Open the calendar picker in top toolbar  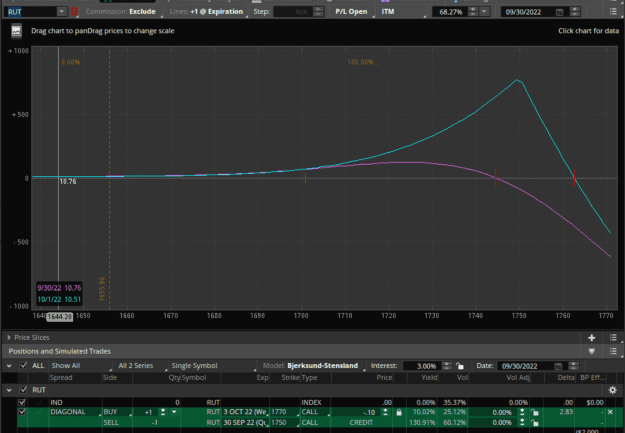point(560,12)
